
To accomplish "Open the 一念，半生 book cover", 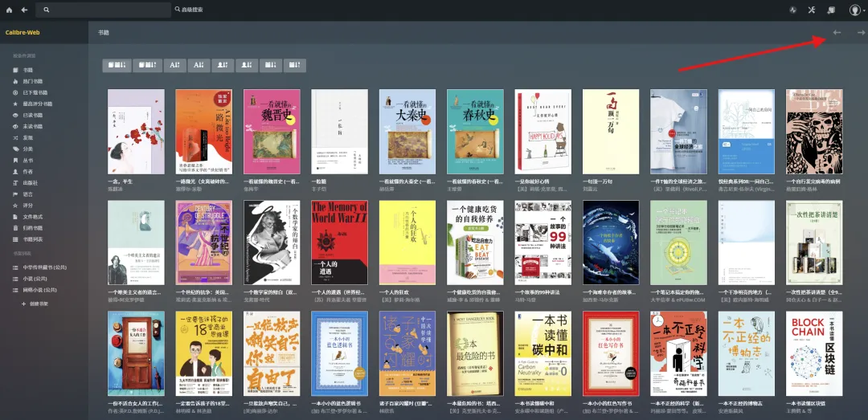I will (x=136, y=132).
